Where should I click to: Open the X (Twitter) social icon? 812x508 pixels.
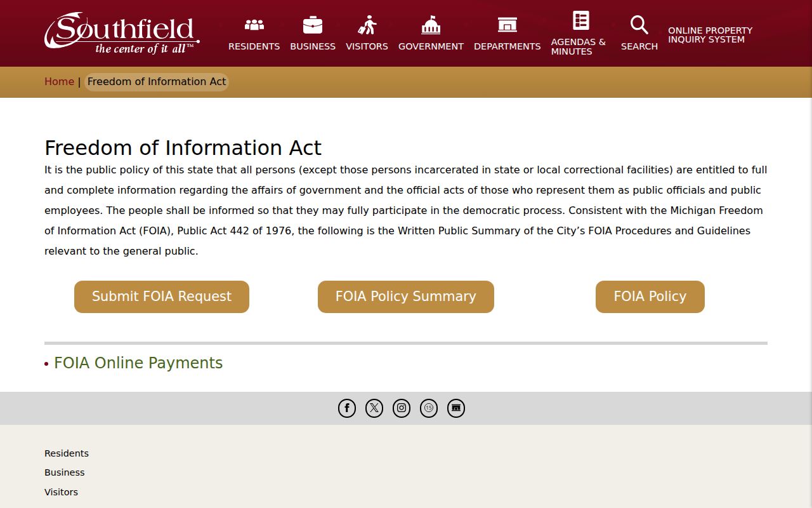(x=374, y=408)
